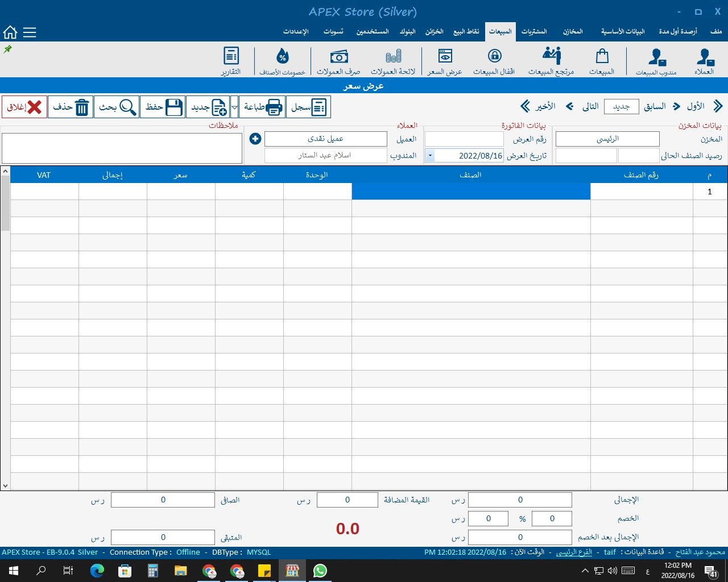Toggle the green pin icon
The height and width of the screenshot is (582, 728).
(7, 49)
